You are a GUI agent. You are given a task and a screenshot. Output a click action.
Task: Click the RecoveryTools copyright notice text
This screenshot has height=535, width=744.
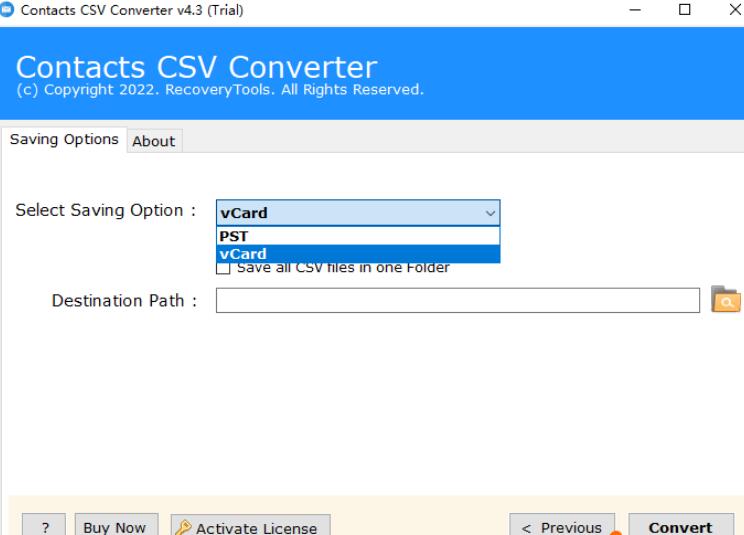coord(220,90)
